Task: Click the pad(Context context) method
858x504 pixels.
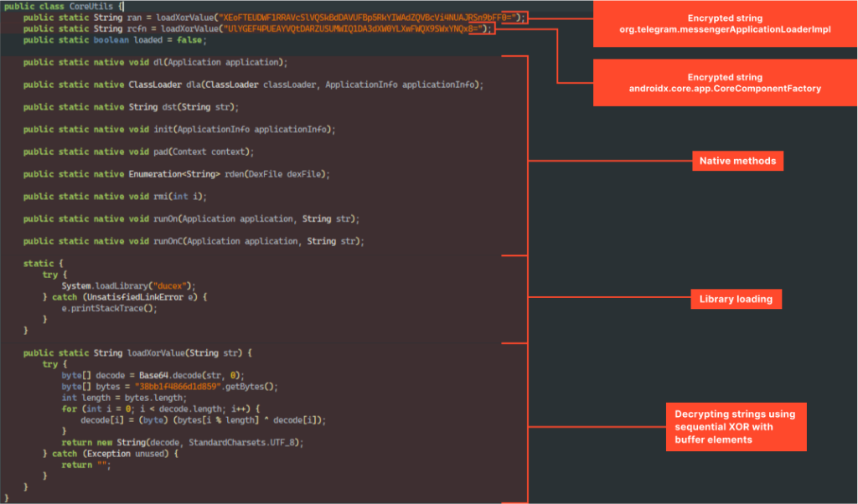Action: (138, 152)
